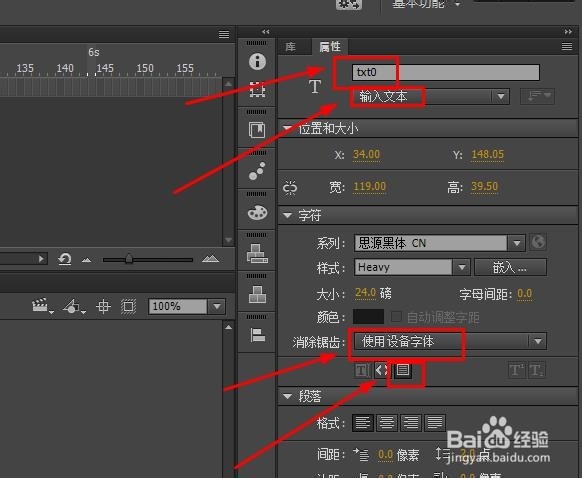This screenshot has height=478, width=582.
Task: Open the bookmark-style panel icon in dock
Action: tap(257, 130)
